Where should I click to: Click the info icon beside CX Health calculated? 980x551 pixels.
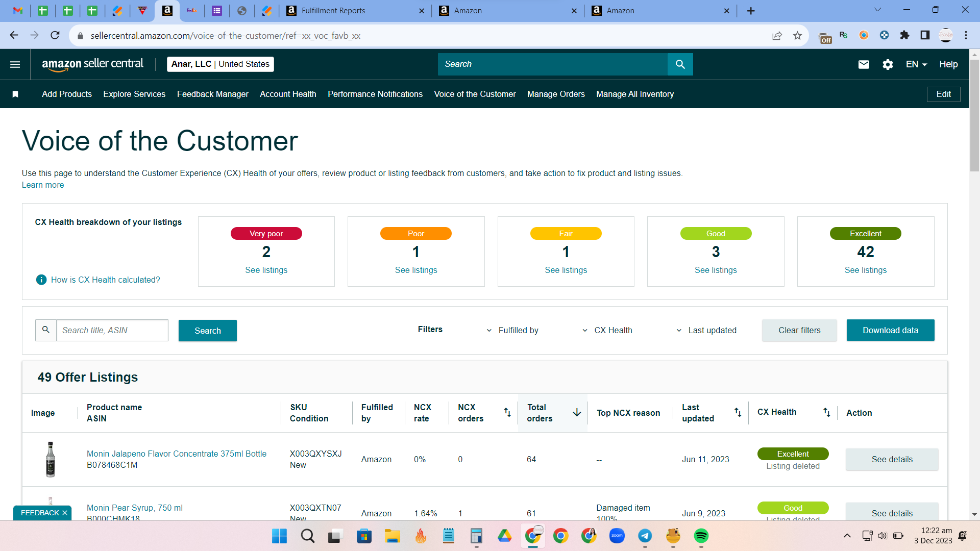[41, 280]
